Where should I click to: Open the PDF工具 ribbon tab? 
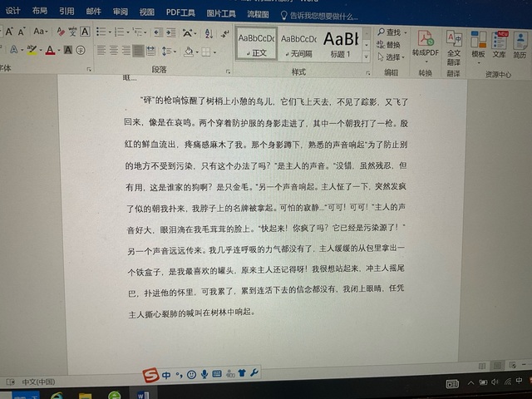(x=180, y=12)
